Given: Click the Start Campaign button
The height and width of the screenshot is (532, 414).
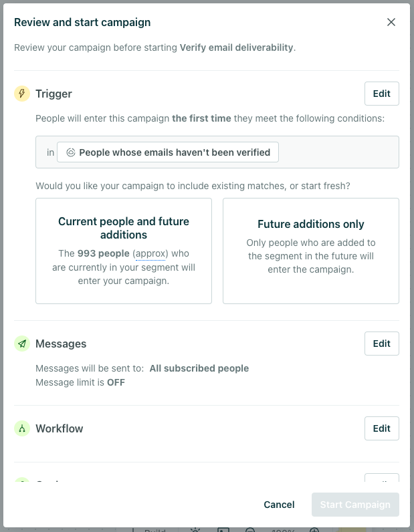Looking at the screenshot, I should click(x=355, y=505).
